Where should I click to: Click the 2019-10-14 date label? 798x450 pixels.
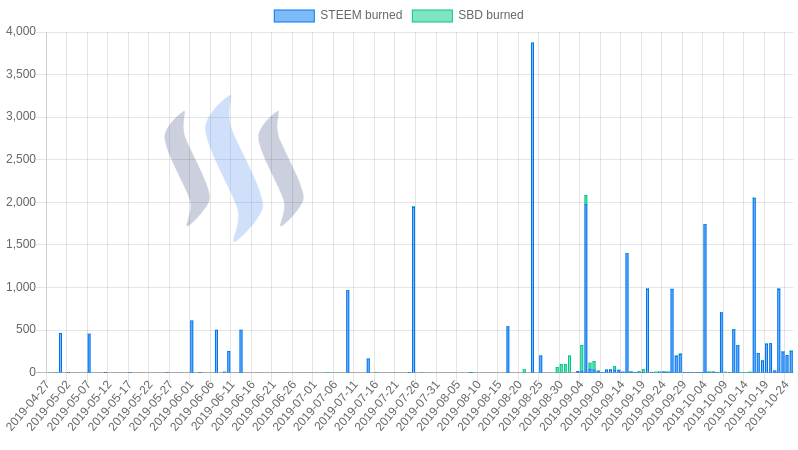click(x=726, y=406)
